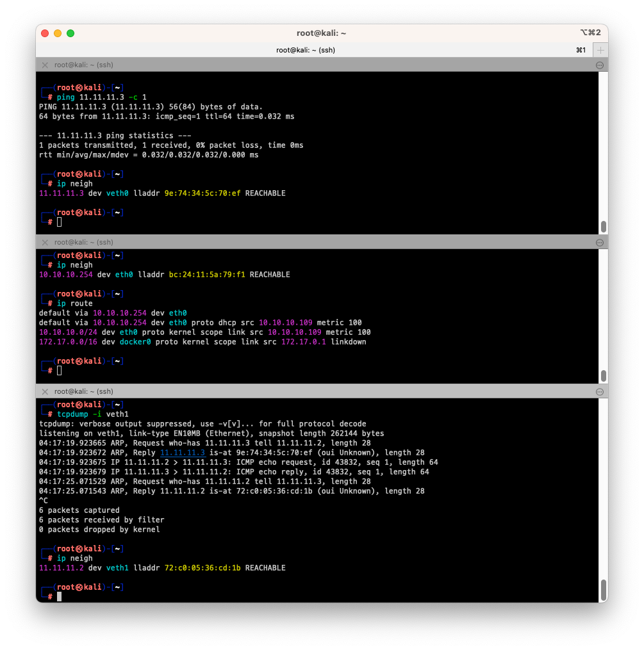This screenshot has width=644, height=650.
Task: Open the bottom pane's options menu icon
Action: tap(600, 392)
